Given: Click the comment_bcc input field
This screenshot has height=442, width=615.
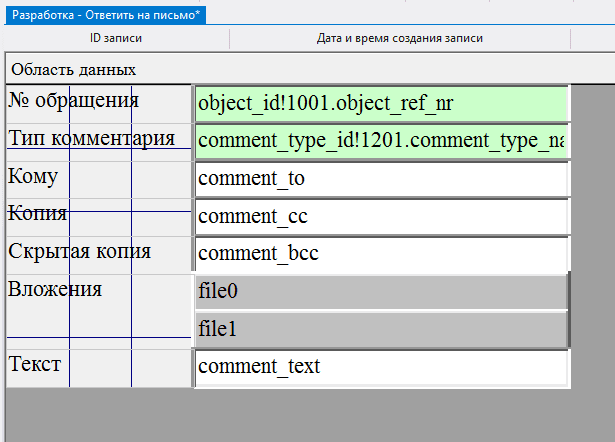Looking at the screenshot, I should 381,254.
